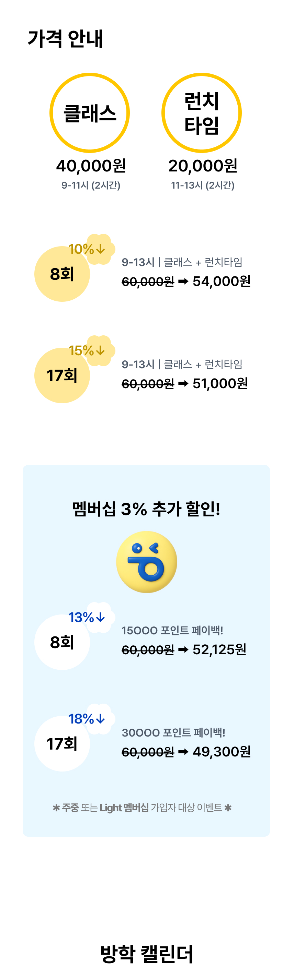Click the 51,000원 discounted price
Viewport: 294px width, 980px height.
point(220,383)
